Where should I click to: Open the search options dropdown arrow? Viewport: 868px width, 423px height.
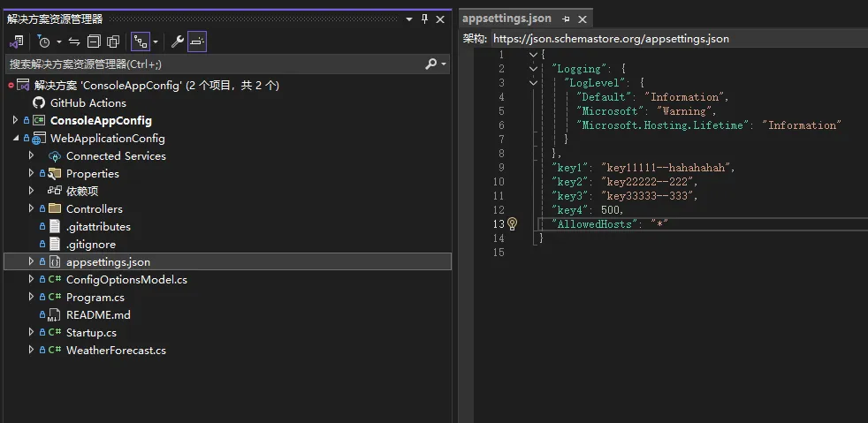tap(444, 64)
